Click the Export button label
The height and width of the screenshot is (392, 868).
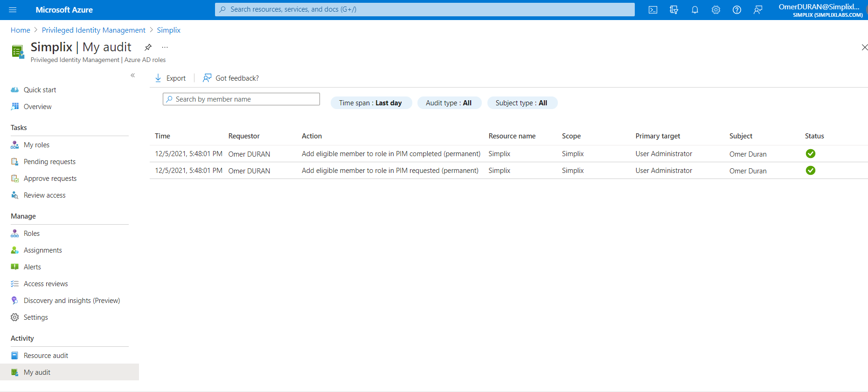[176, 78]
